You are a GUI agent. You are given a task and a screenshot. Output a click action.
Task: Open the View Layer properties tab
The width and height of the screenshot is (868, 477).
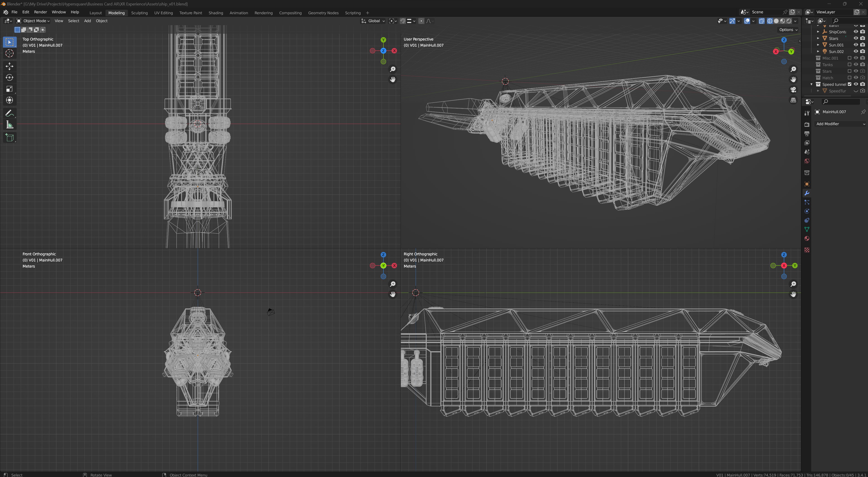click(807, 143)
